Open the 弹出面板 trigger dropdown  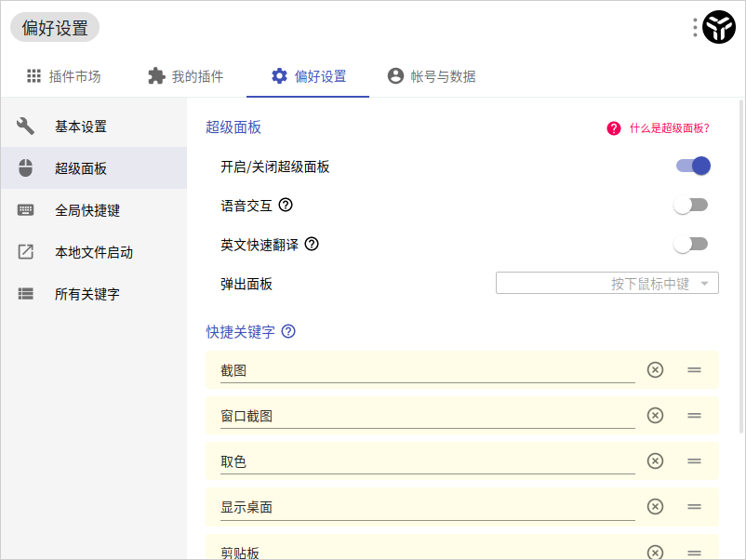pos(607,283)
